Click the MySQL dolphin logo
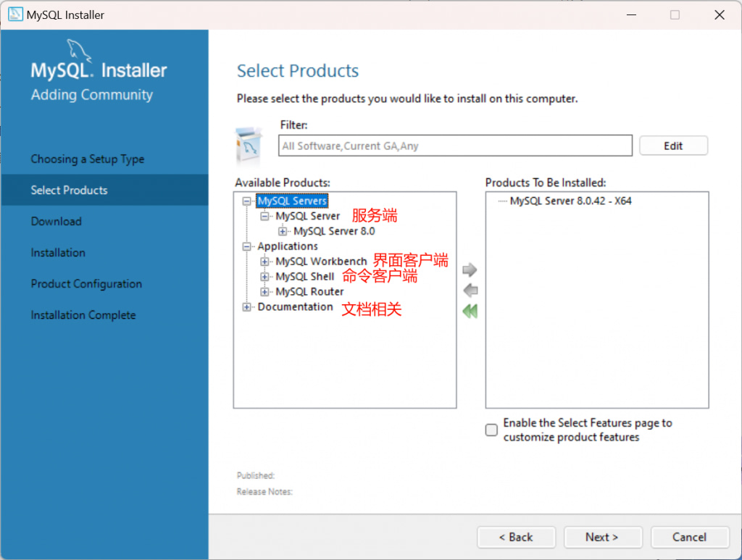Image resolution: width=742 pixels, height=560 pixels. 79,51
